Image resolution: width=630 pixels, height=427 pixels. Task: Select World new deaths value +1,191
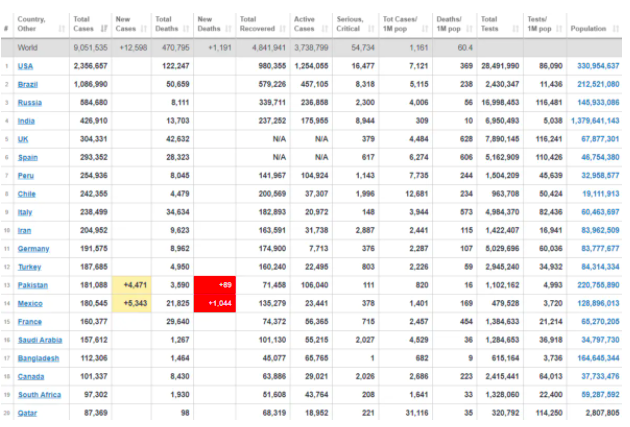220,48
